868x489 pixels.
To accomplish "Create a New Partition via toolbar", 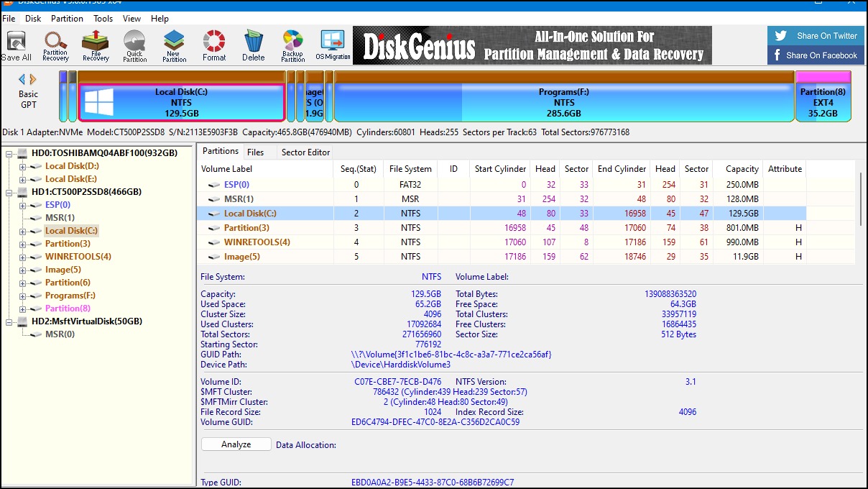I will (173, 45).
